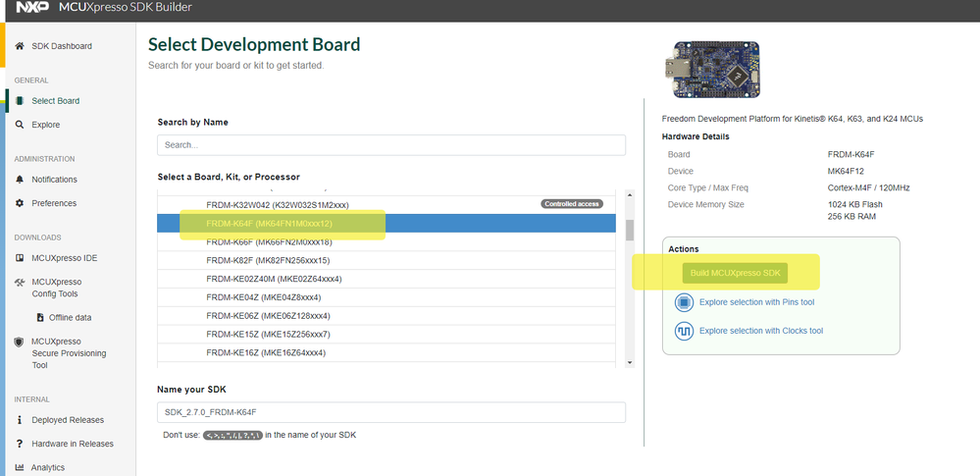Click the FRDM-K64F board value in details

pyautogui.click(x=850, y=154)
